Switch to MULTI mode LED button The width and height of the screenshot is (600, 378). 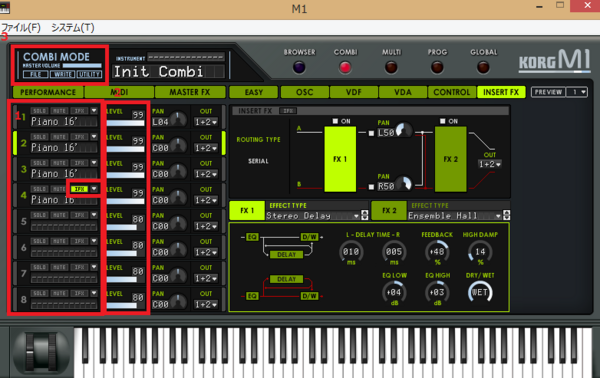[x=391, y=68]
